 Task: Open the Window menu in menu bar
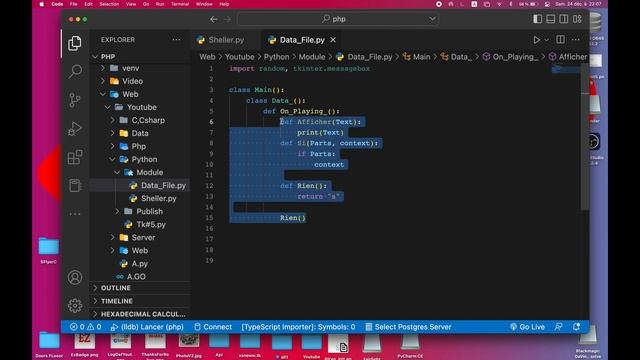click(204, 4)
